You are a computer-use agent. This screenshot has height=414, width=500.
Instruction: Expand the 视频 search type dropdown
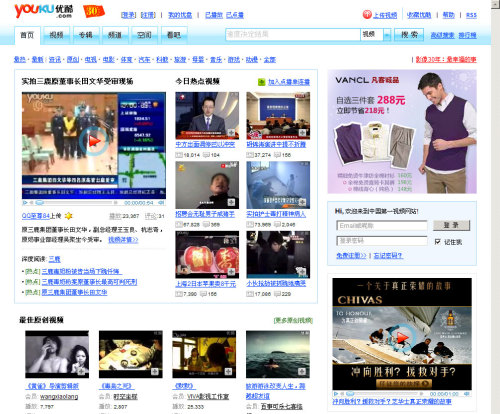[387, 34]
